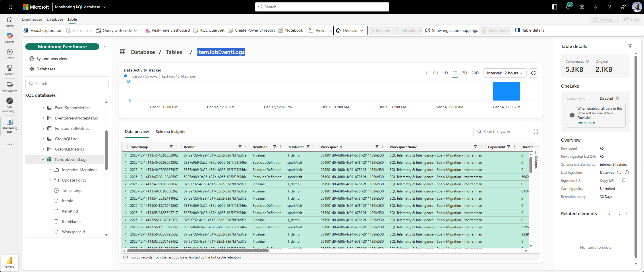The height and width of the screenshot is (272, 644).
Task: Click the Search keyword input field
Action: click(x=500, y=132)
